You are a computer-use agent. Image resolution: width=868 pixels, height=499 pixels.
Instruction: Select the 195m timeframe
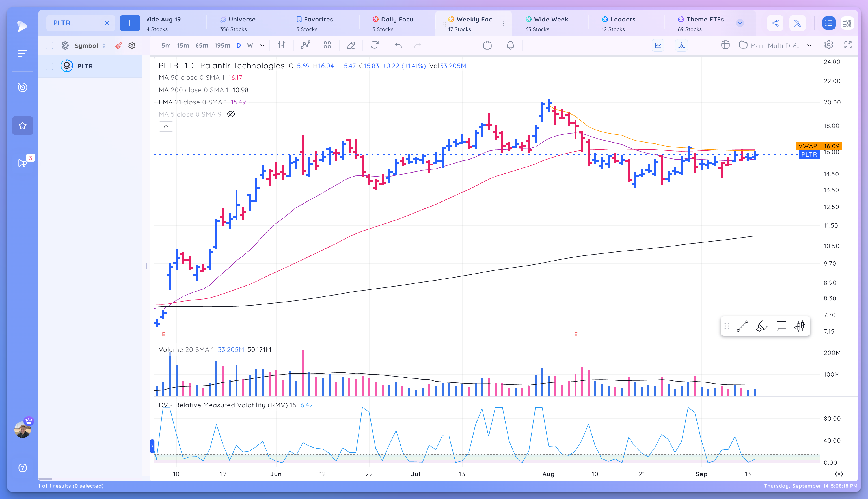222,45
